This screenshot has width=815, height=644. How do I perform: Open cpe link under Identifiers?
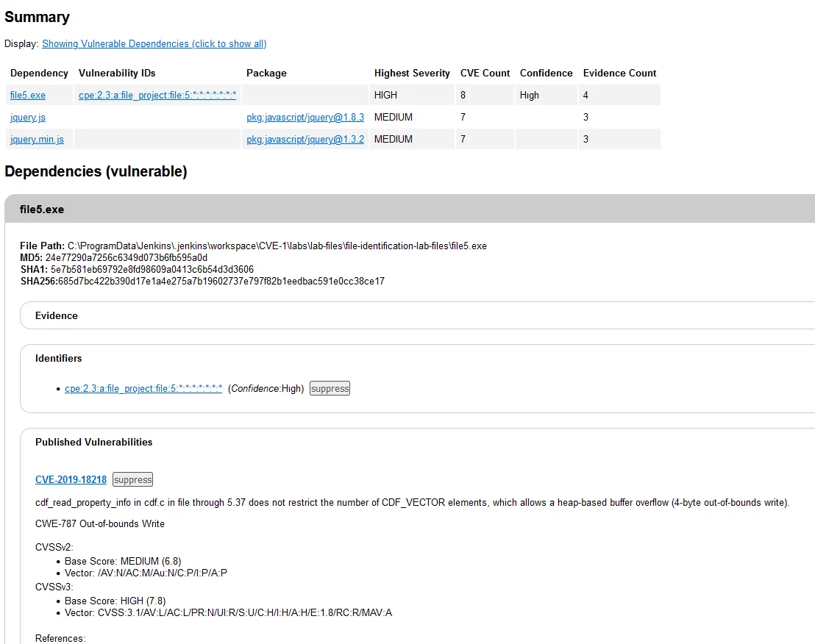coord(143,388)
